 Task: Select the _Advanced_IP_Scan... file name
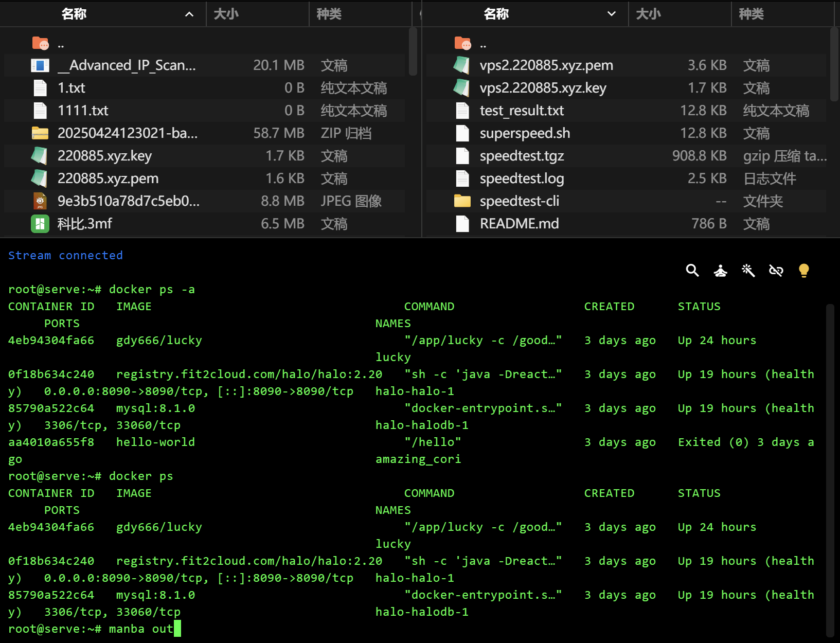127,65
